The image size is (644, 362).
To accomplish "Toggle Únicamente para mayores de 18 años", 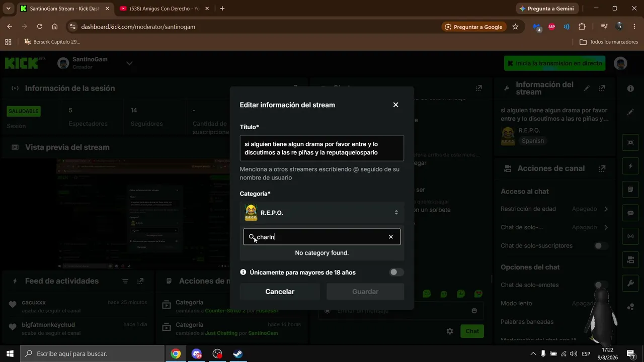I will [396, 272].
